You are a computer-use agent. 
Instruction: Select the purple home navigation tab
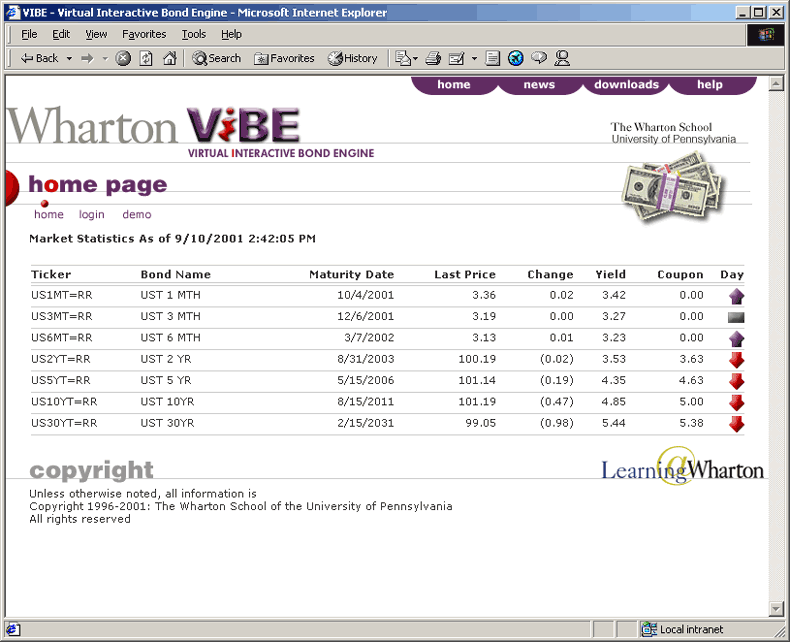[454, 85]
